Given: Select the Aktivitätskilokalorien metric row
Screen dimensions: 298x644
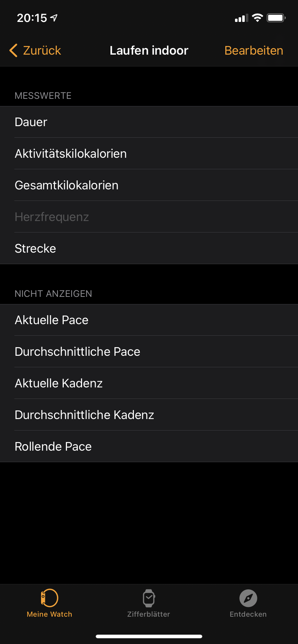Looking at the screenshot, I should coord(149,154).
